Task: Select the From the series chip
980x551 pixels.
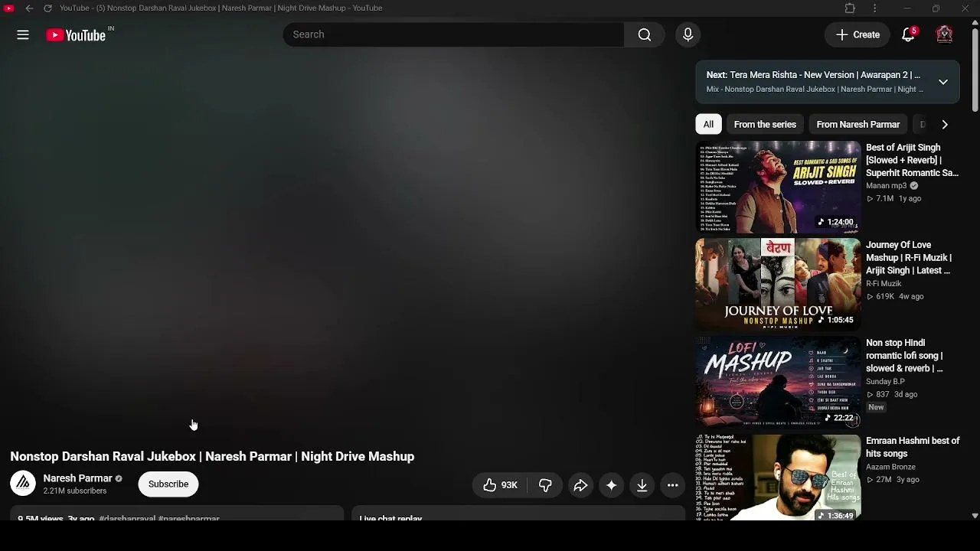Action: (x=765, y=125)
